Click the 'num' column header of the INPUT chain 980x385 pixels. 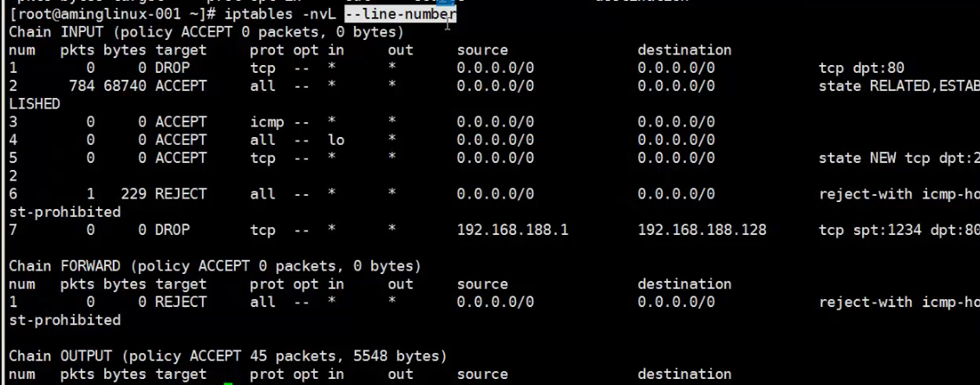22,50
